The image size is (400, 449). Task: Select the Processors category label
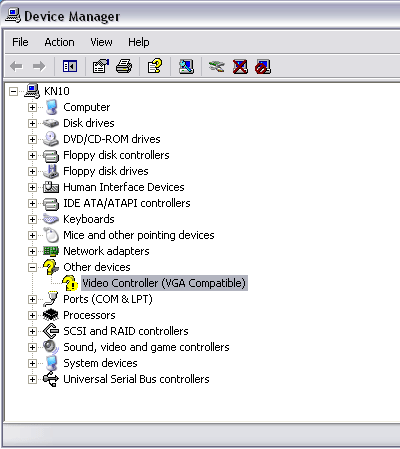[x=89, y=315]
